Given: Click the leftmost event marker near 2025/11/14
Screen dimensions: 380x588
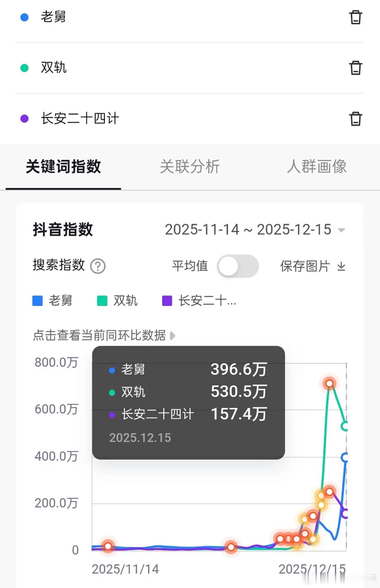Looking at the screenshot, I should (108, 546).
